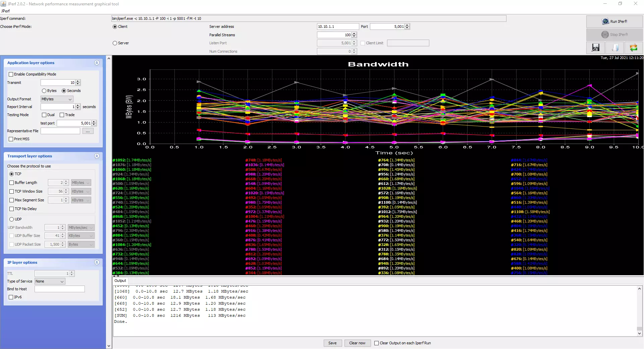Viewport: 644px width, 349px height.
Task: Click legend entry #796: [2.30MBytes/s]
Action: (x=131, y=231)
